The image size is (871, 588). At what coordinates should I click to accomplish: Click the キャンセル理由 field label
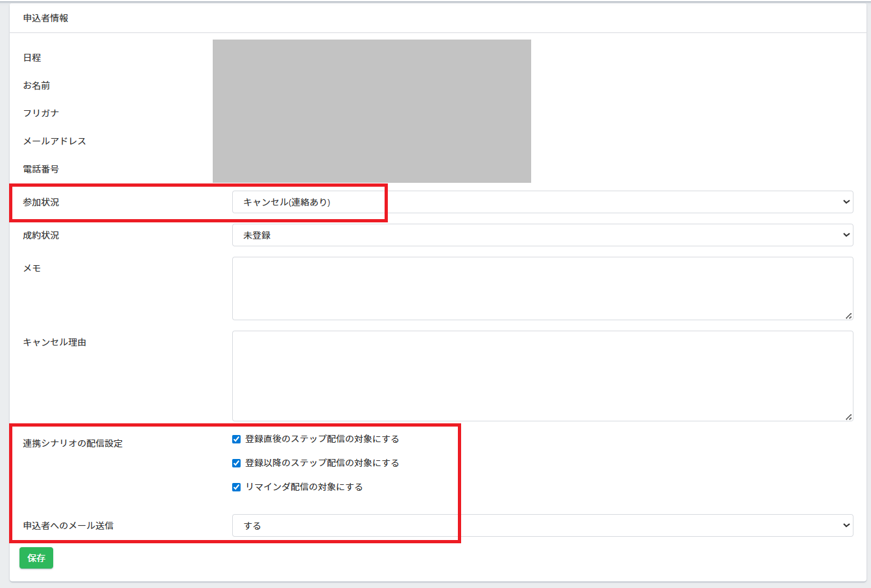tap(54, 342)
